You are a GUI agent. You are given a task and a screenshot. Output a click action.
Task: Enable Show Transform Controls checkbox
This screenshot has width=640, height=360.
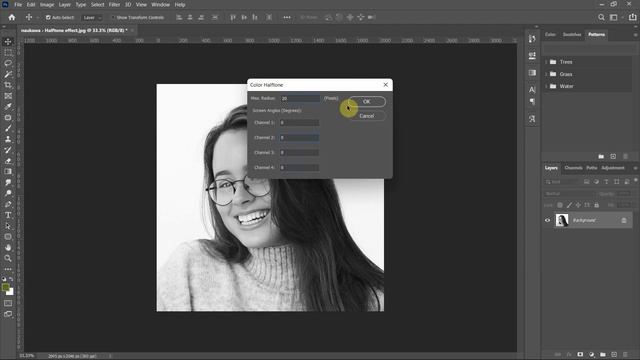pyautogui.click(x=113, y=18)
